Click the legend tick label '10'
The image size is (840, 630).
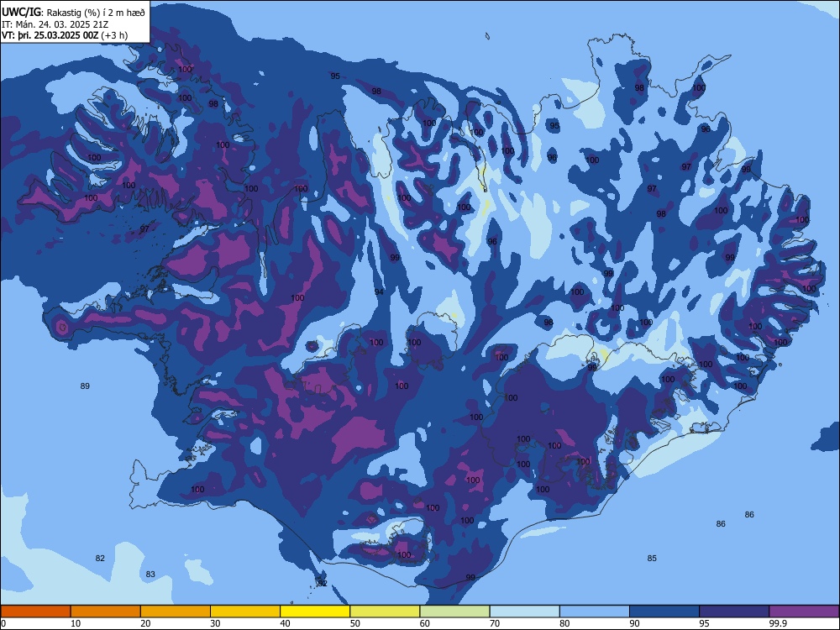76,623
